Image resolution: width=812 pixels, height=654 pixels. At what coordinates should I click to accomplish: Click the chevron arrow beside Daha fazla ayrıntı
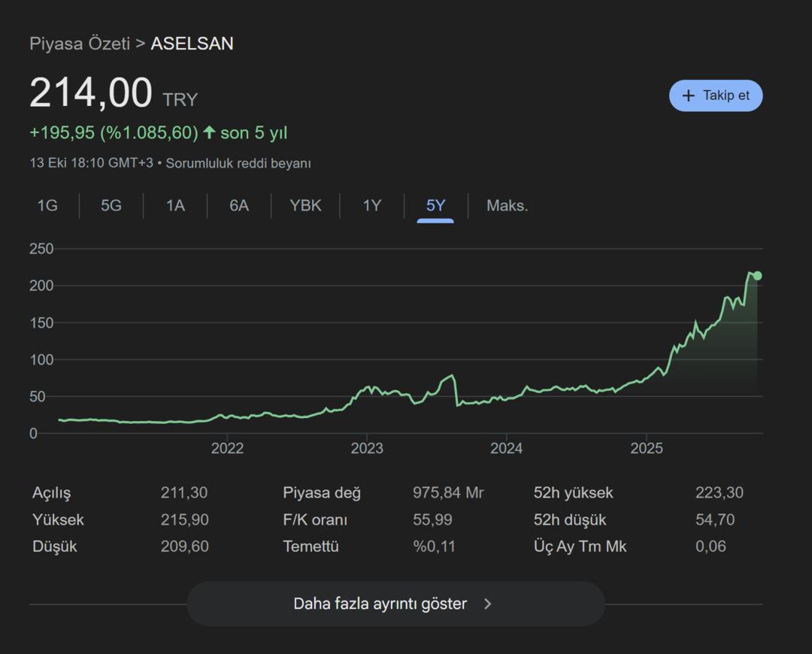(x=487, y=604)
